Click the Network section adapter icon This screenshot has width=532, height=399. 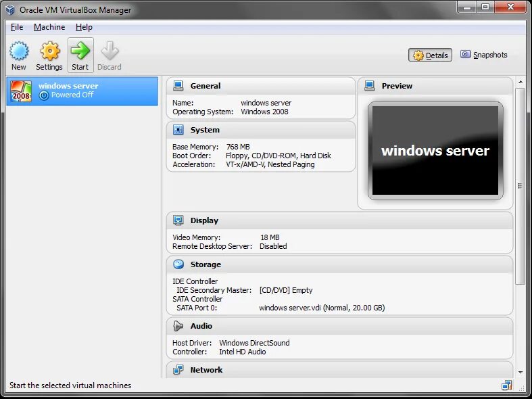[178, 369]
